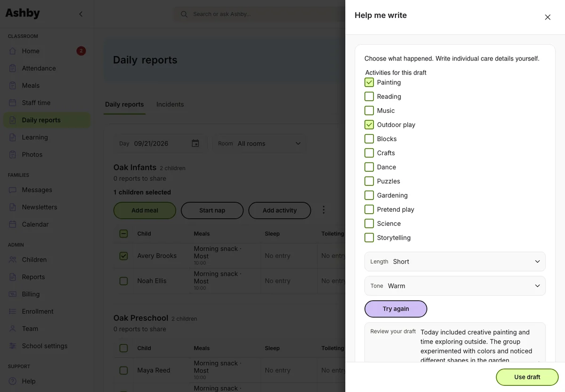565x392 pixels.
Task: Click the Calendar sidebar icon
Action: tap(13, 224)
